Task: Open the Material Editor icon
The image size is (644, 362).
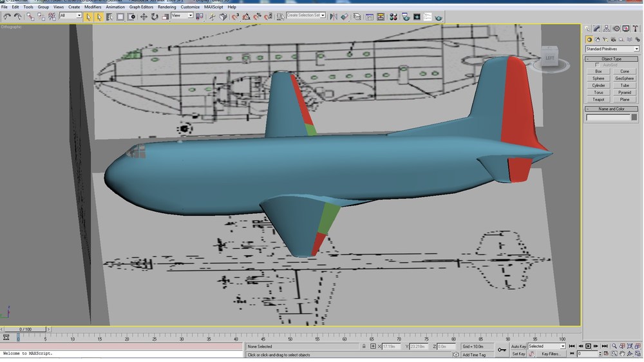Action: (x=393, y=17)
